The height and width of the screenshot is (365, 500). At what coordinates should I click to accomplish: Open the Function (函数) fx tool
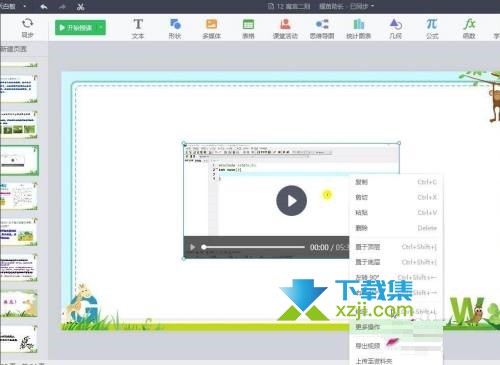click(x=469, y=29)
